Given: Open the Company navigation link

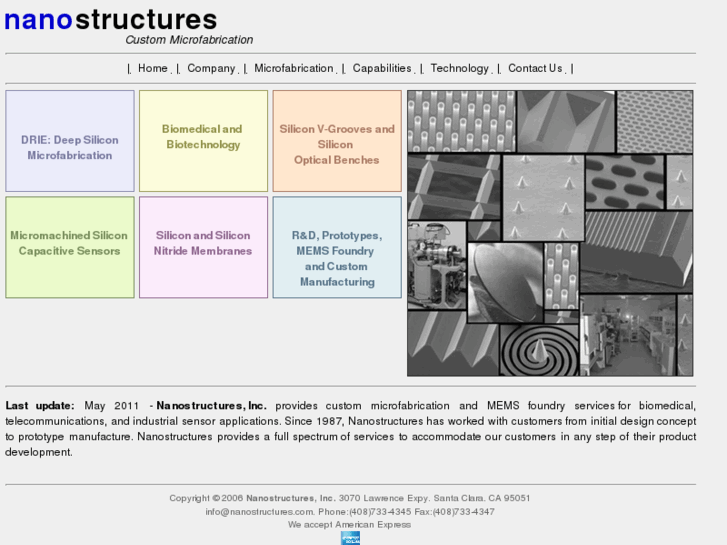Looking at the screenshot, I should click(x=211, y=68).
